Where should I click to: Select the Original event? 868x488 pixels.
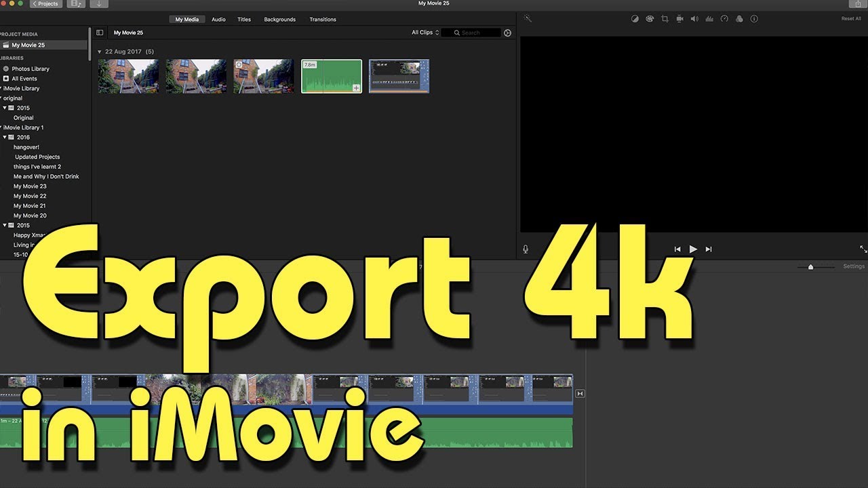24,118
